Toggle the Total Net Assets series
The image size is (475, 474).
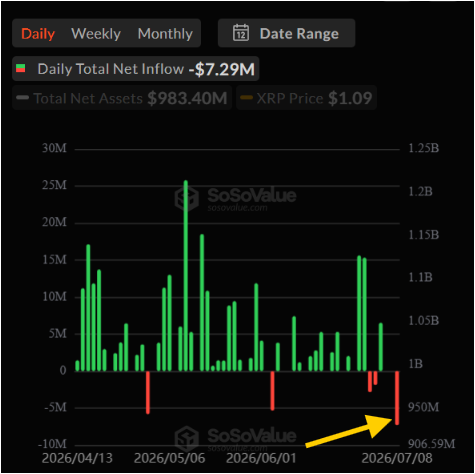[x=122, y=98]
